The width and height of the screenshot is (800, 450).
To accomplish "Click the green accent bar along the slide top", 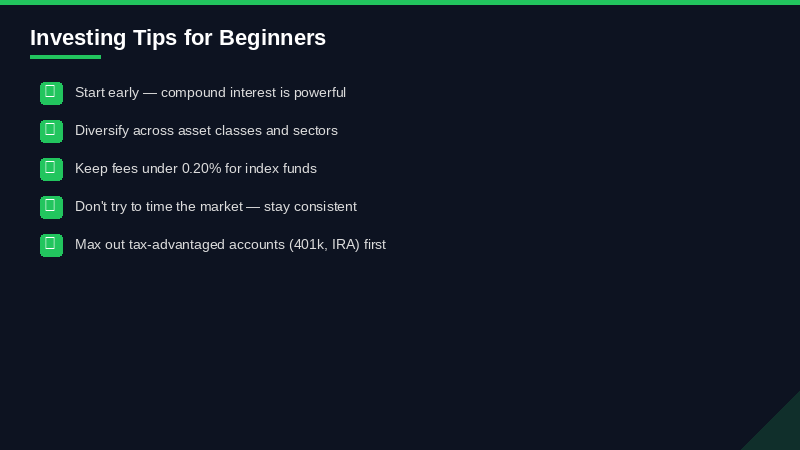I will coord(400,2).
